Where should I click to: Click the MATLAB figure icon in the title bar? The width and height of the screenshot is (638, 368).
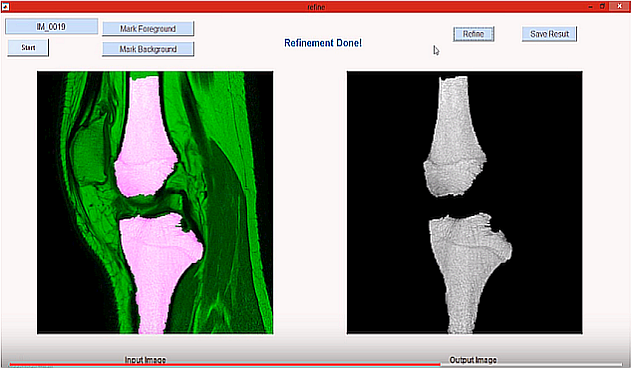click(x=6, y=7)
